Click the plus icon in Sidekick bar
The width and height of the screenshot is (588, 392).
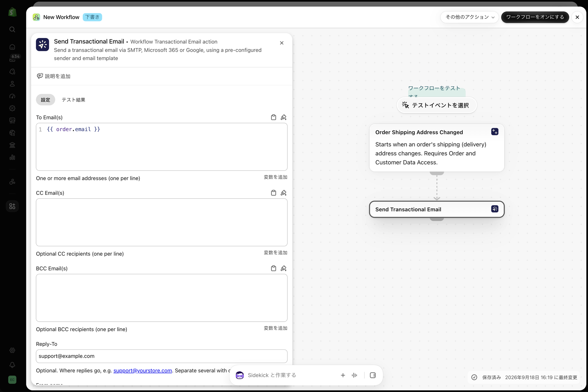coord(343,375)
